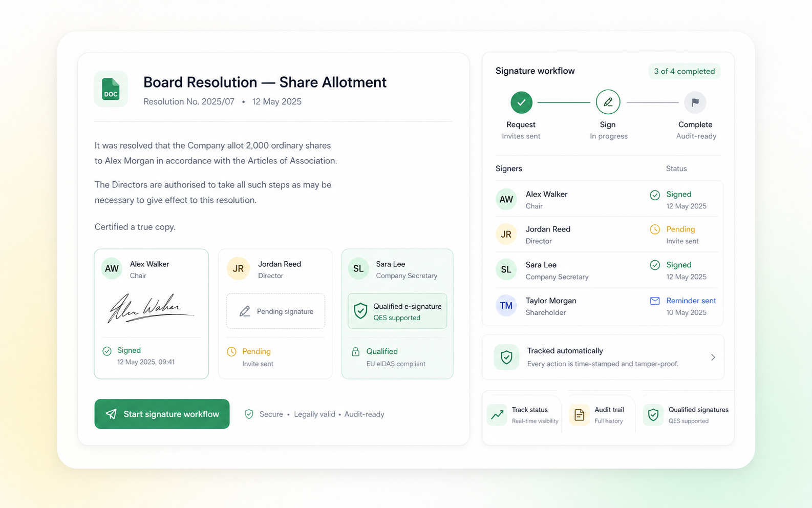Click the Pending status on Jordan Reed's row
812x508 pixels.
680,229
